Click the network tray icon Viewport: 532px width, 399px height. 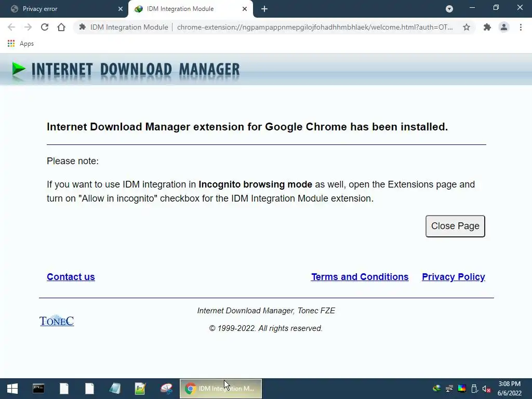click(x=449, y=389)
